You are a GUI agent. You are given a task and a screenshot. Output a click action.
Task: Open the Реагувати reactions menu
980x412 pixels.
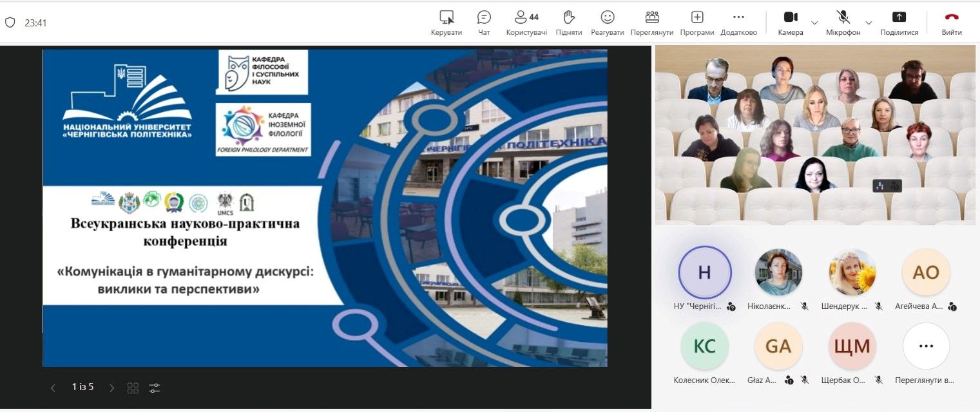coord(608,23)
